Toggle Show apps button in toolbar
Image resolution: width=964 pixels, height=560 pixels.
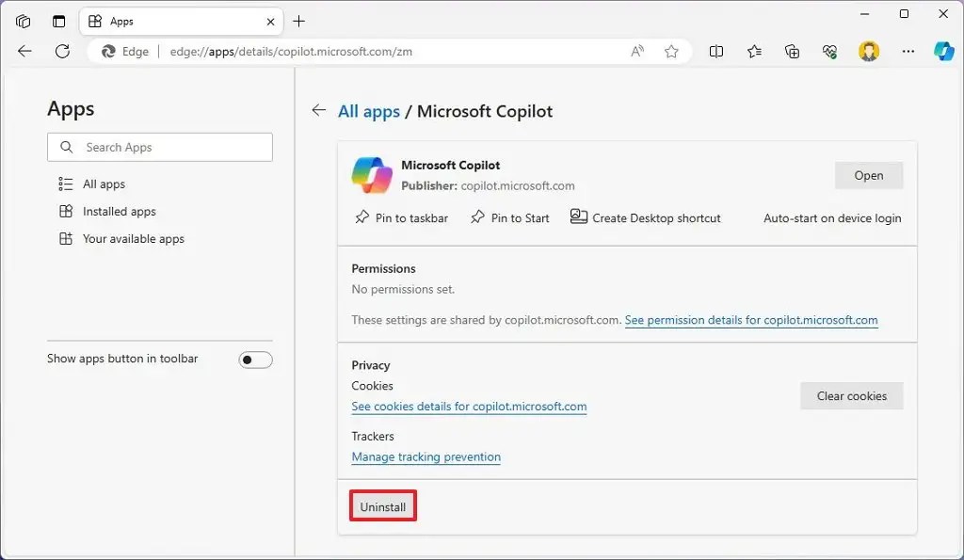point(256,360)
